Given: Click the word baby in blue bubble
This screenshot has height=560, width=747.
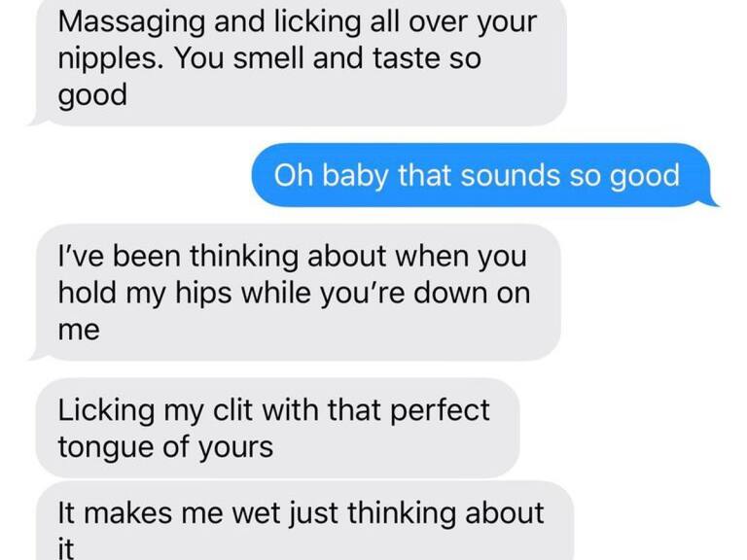Looking at the screenshot, I should (x=356, y=176).
